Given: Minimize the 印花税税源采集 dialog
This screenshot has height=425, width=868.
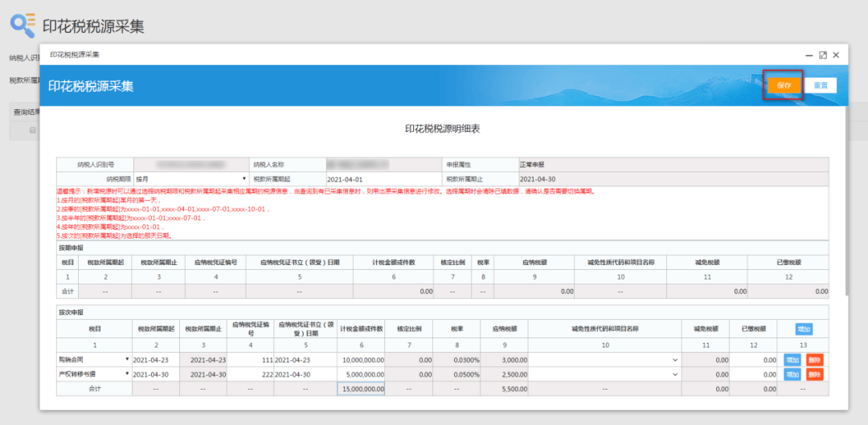Looking at the screenshot, I should coord(809,55).
